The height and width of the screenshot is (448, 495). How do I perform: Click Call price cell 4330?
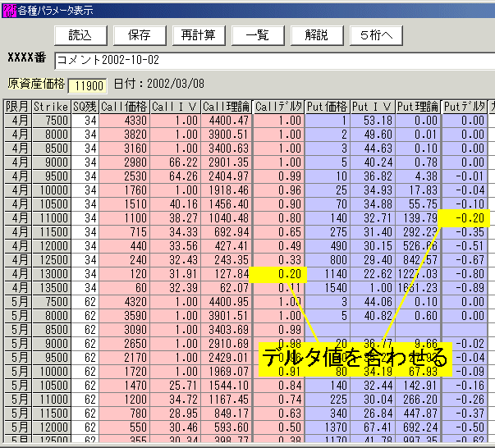[x=125, y=121]
